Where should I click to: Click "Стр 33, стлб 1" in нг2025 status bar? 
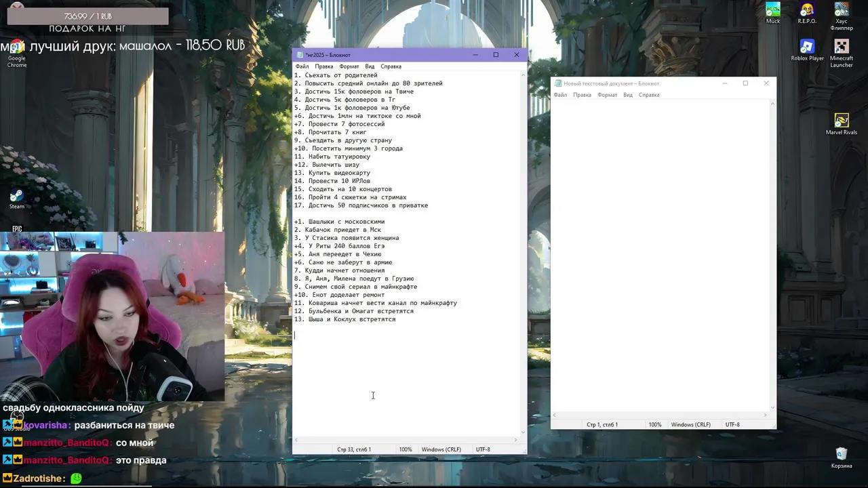(354, 449)
